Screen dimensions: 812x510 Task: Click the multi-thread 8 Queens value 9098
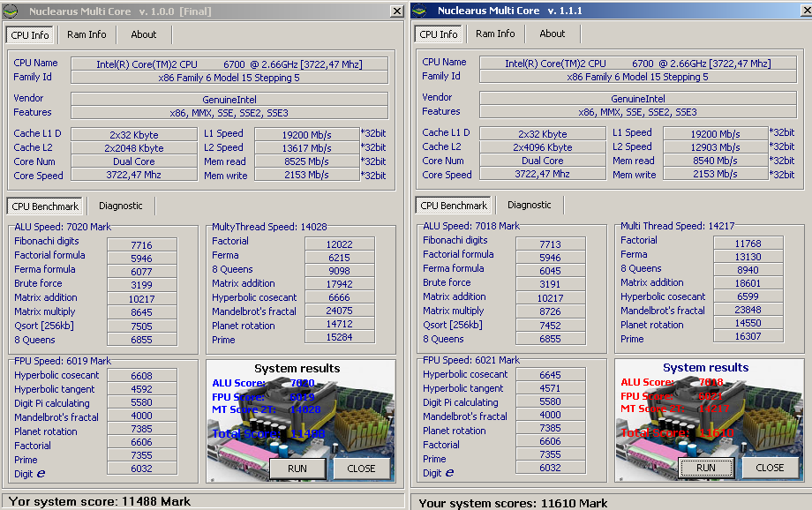click(x=340, y=270)
